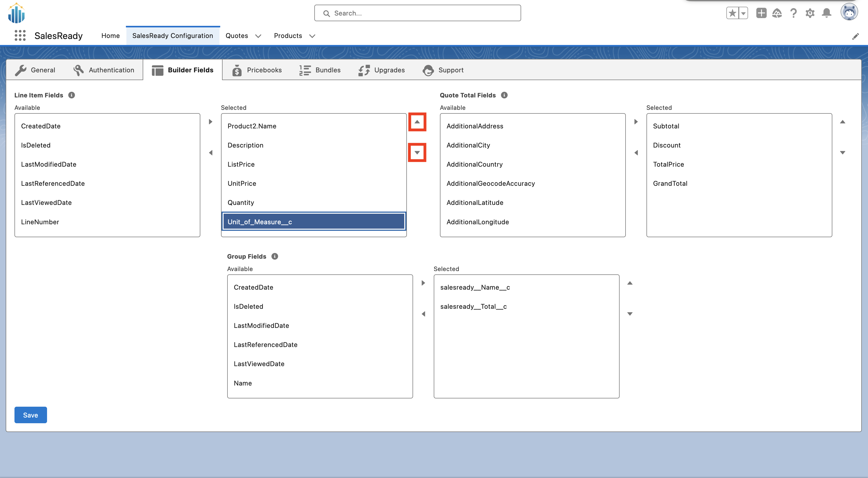
Task: Move selected Line Item field up
Action: 417,122
